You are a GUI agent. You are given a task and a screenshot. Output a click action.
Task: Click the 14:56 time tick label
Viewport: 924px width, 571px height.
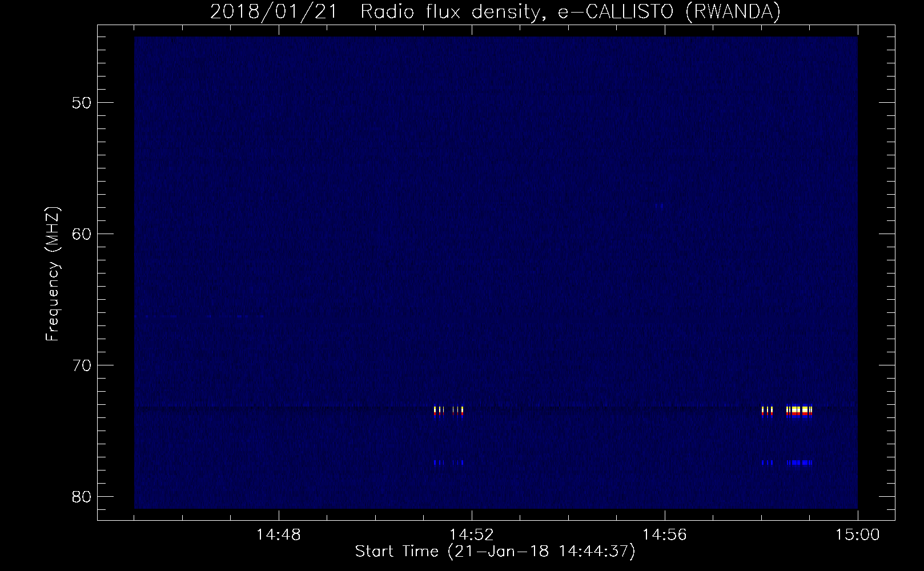(665, 535)
